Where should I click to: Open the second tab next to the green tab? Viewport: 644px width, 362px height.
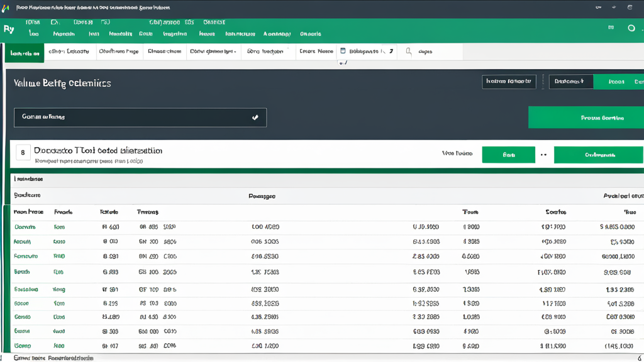[69, 52]
